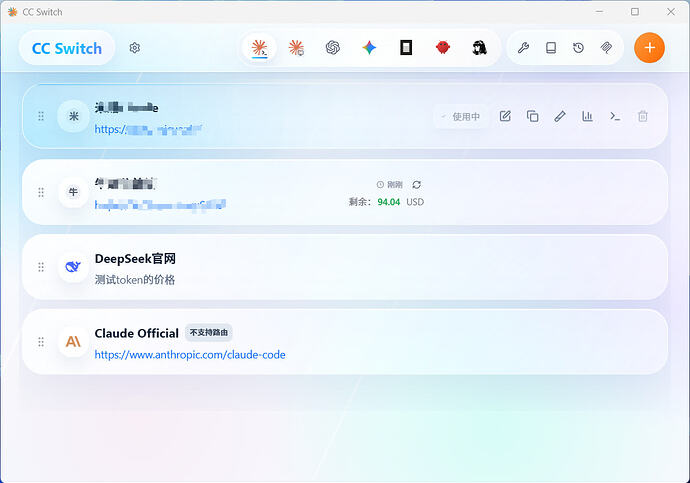This screenshot has width=690, height=483.
Task: Click the Anthropic A\ logo
Action: 73,342
